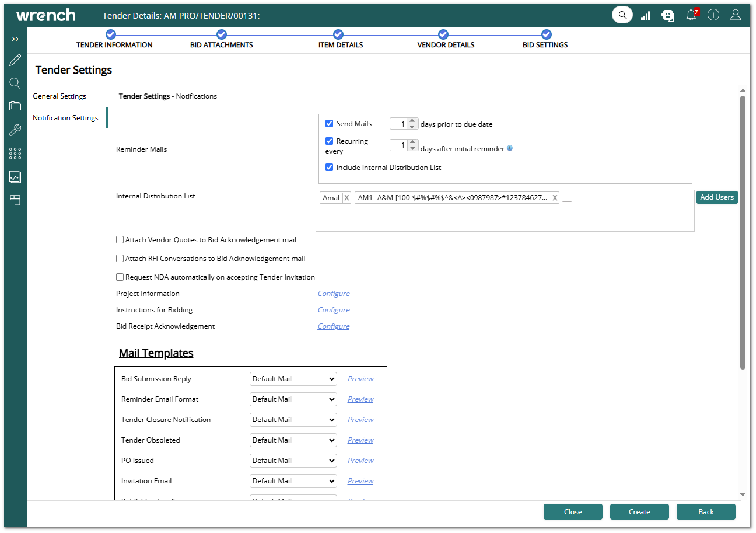Remove Amal from the distribution list

pos(346,198)
